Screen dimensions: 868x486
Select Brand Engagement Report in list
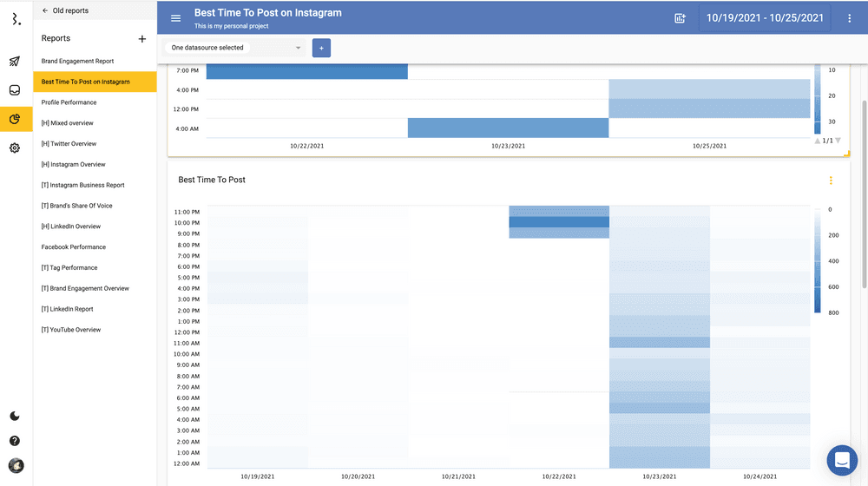coord(77,62)
